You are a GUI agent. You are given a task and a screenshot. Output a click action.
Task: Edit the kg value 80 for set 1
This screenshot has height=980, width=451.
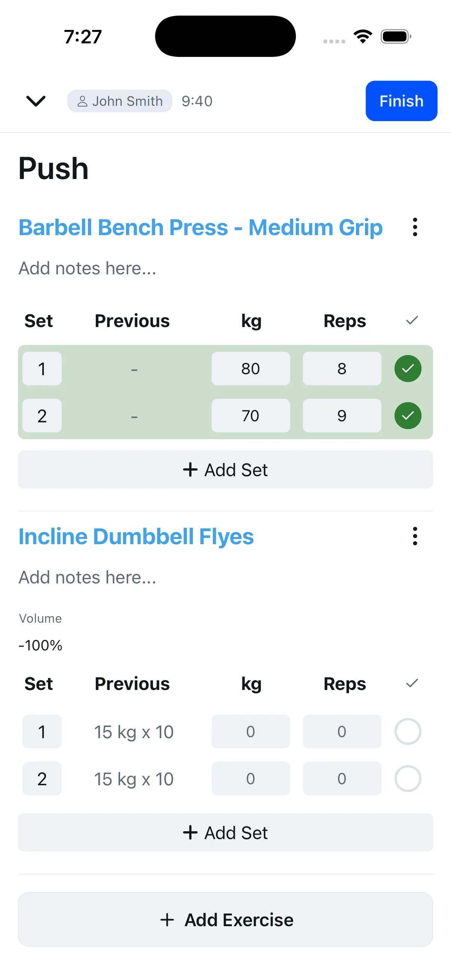(251, 368)
